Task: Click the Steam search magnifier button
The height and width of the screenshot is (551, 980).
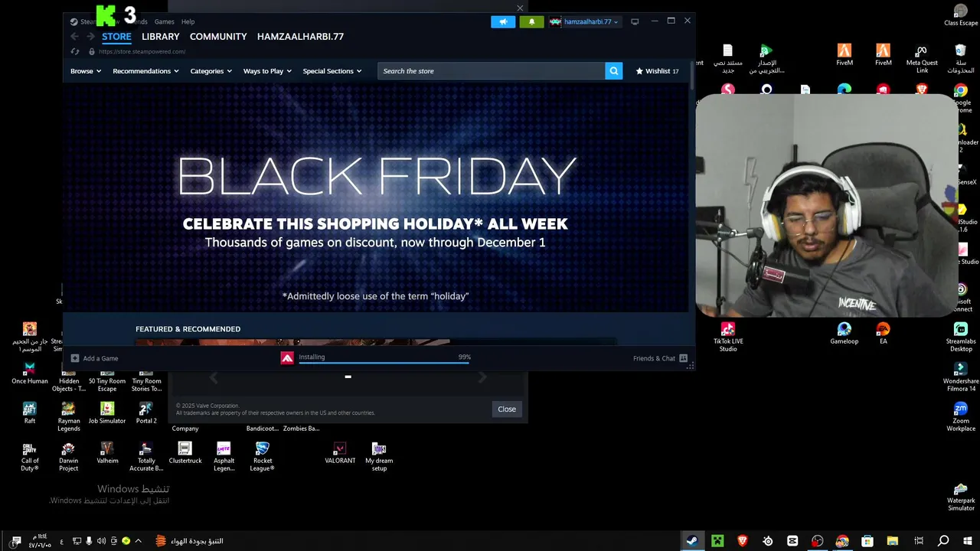Action: 613,71
